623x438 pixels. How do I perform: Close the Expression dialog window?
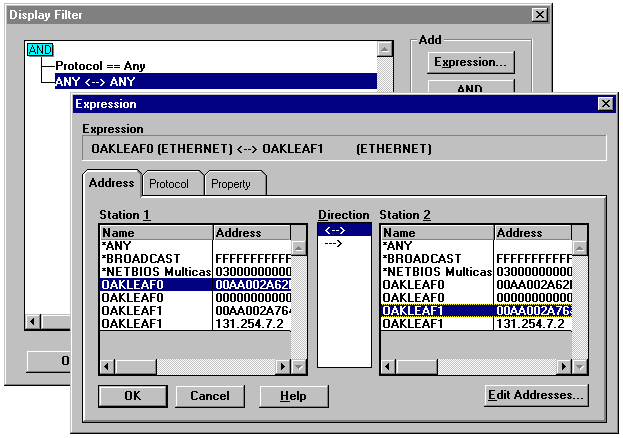tap(604, 104)
